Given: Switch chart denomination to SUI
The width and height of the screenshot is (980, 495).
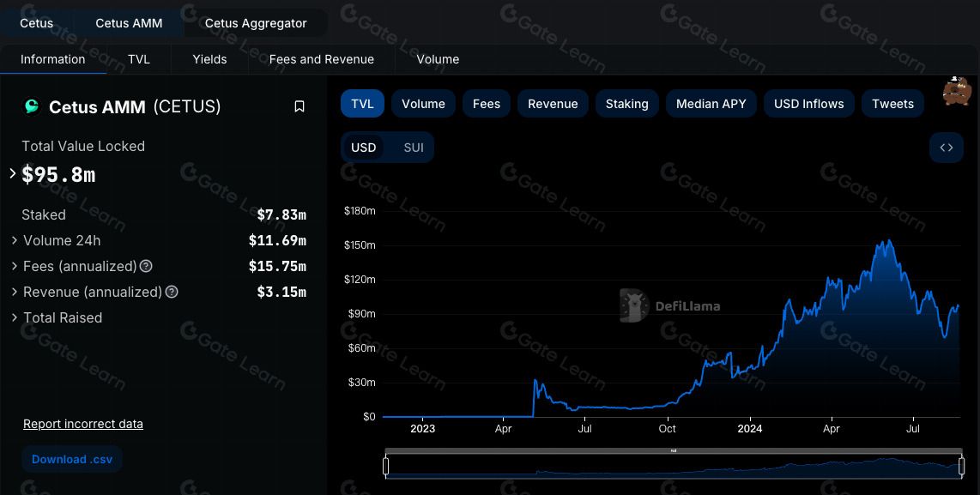Looking at the screenshot, I should [x=413, y=148].
